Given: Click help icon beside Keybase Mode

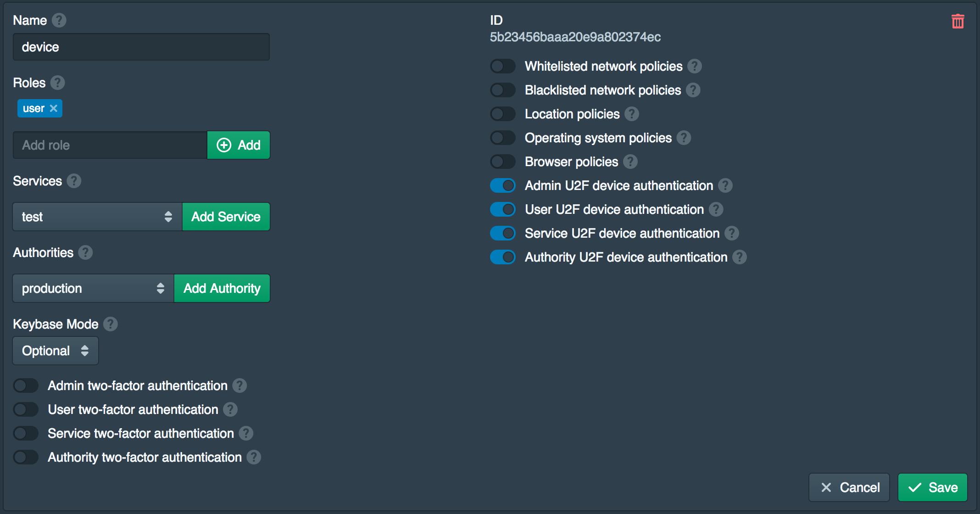Looking at the screenshot, I should (111, 324).
